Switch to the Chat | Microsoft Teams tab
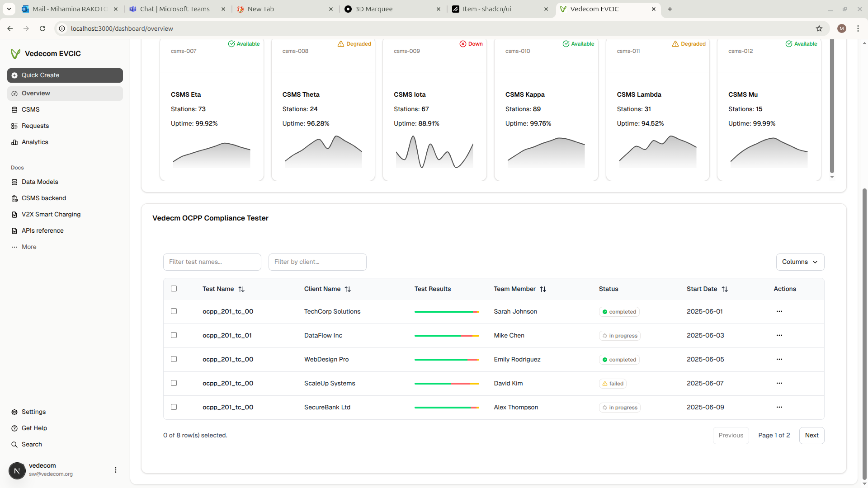Screen dimensions: 868x488 tap(175, 9)
